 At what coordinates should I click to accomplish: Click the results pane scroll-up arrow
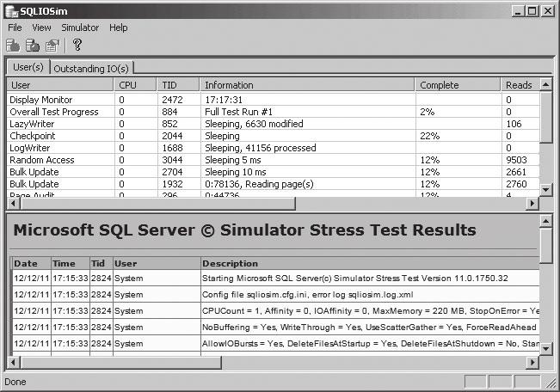pos(545,222)
